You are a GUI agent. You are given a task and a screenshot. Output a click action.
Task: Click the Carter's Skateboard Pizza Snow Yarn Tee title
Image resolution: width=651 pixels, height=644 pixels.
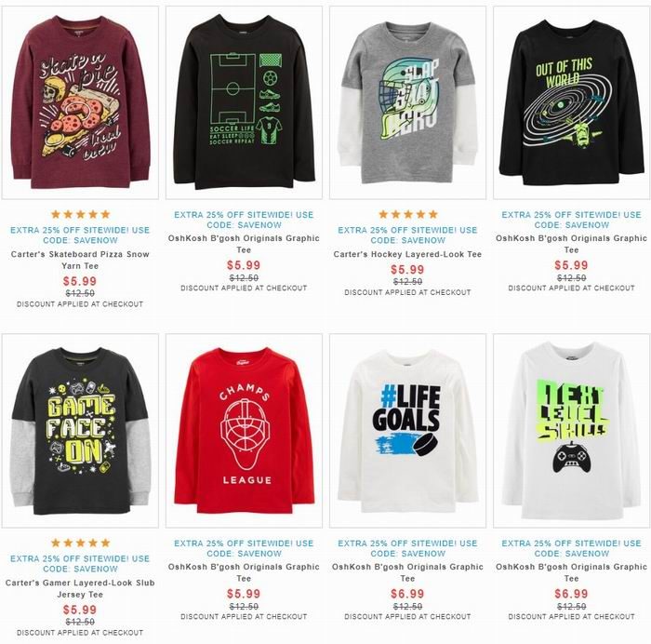coord(80,260)
